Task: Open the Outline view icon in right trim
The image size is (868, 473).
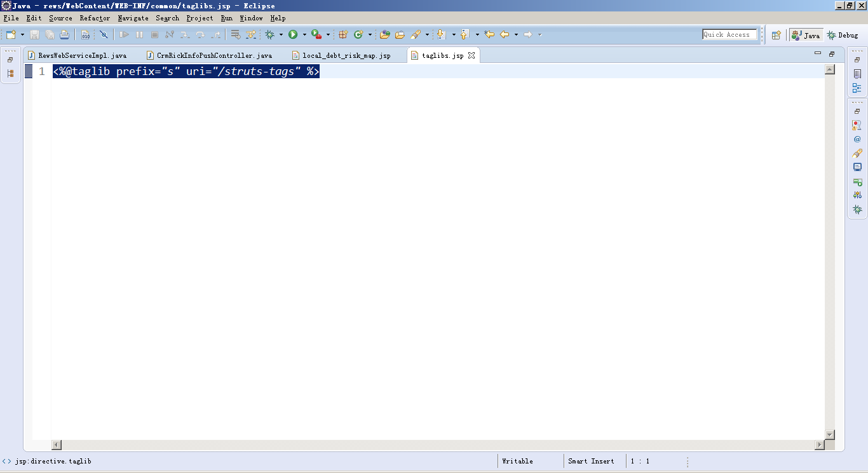Action: tap(857, 88)
